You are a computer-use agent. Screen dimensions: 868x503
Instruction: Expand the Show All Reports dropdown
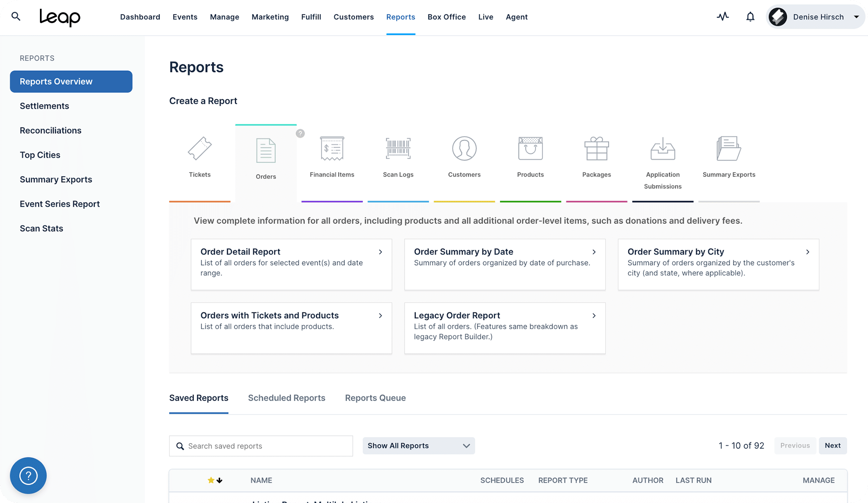pos(418,446)
